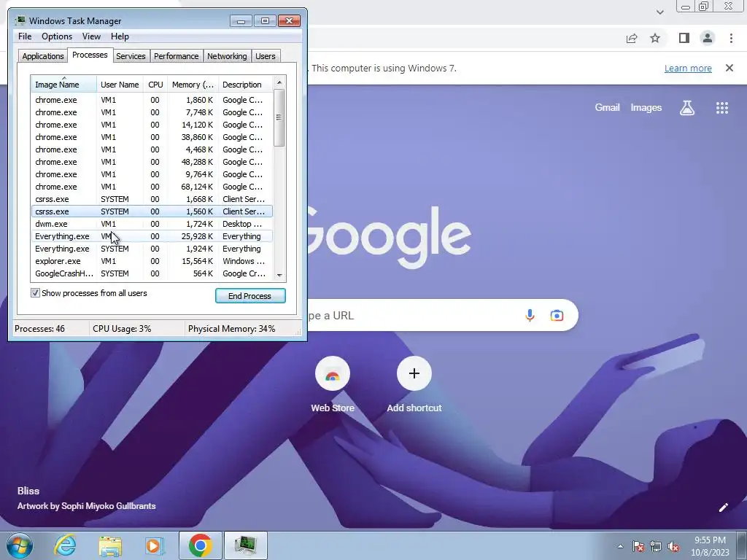Click the muted volume tray icon
The width and height of the screenshot is (747, 560).
click(x=673, y=546)
